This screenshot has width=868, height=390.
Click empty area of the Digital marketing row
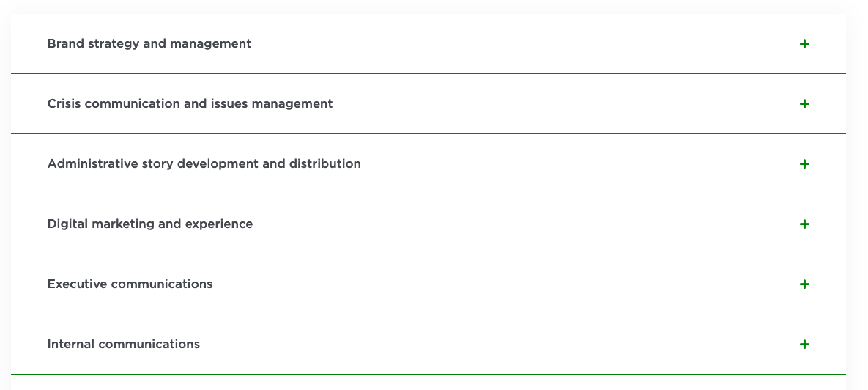tap(513, 224)
